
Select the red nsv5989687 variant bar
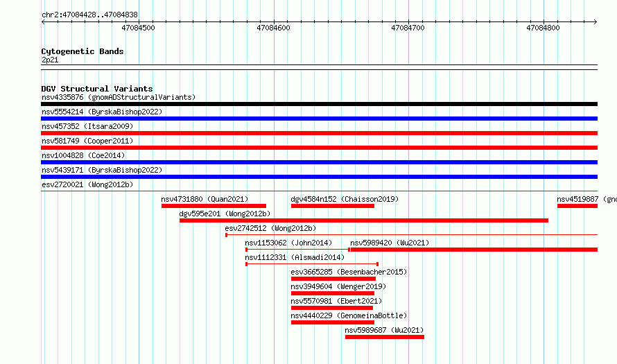pos(385,337)
